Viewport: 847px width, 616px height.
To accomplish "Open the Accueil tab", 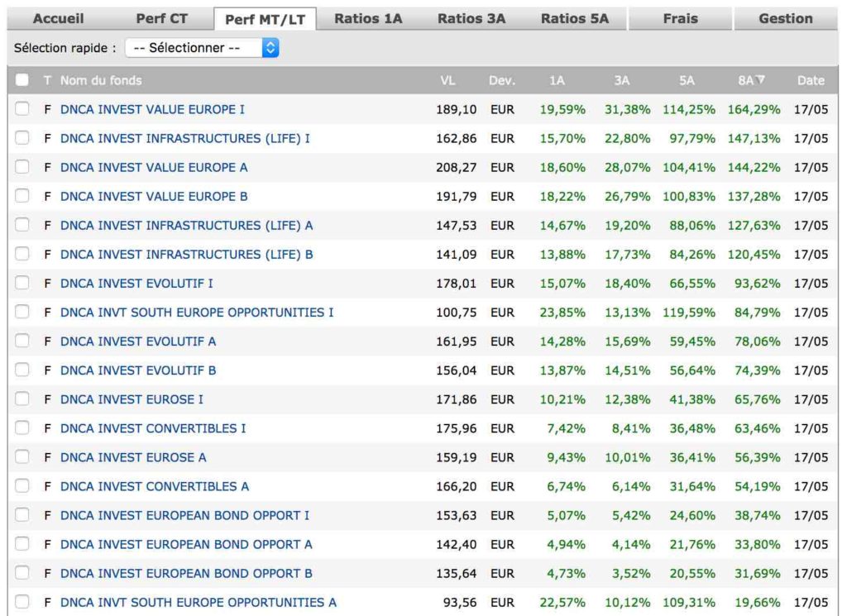I will click(x=59, y=19).
